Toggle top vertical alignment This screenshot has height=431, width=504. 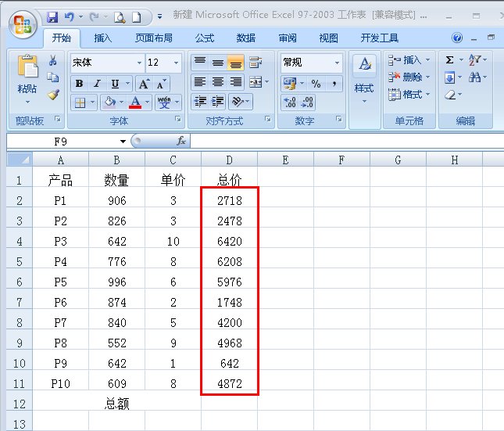tap(200, 63)
